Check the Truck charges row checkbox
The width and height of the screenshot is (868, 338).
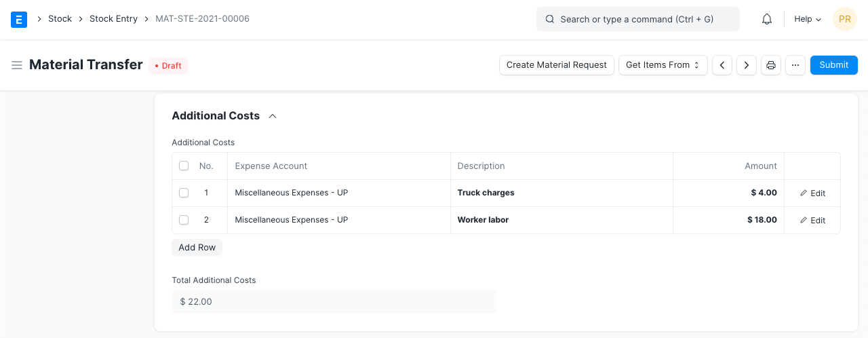click(x=184, y=193)
